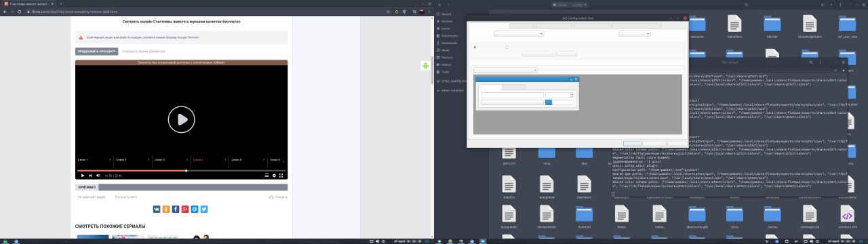Image resolution: width=868 pixels, height=244 pixels.
Task: Select Сезон 4 in the player
Action: click(197, 159)
